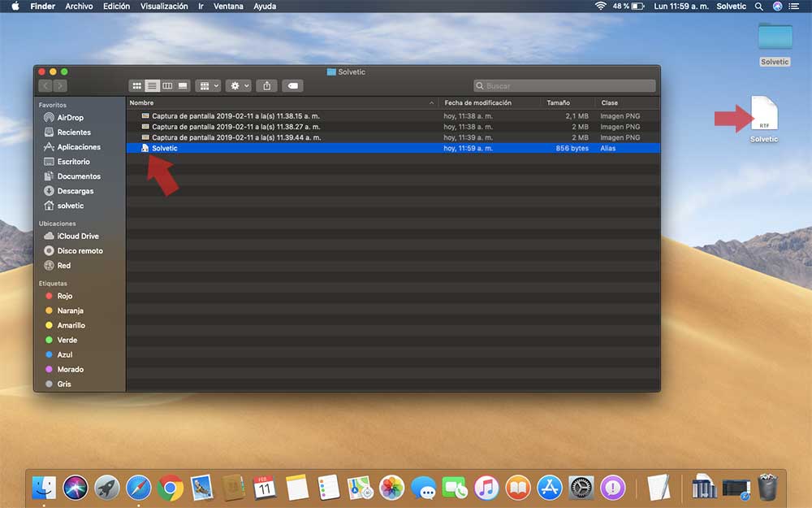Screen dimensions: 812x508
Task: Open the Ayuda menu
Action: pos(265,7)
